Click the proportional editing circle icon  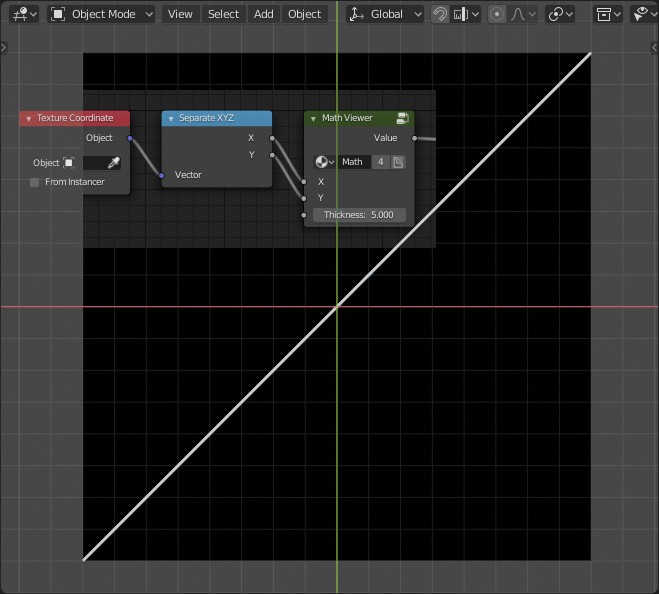coord(497,14)
